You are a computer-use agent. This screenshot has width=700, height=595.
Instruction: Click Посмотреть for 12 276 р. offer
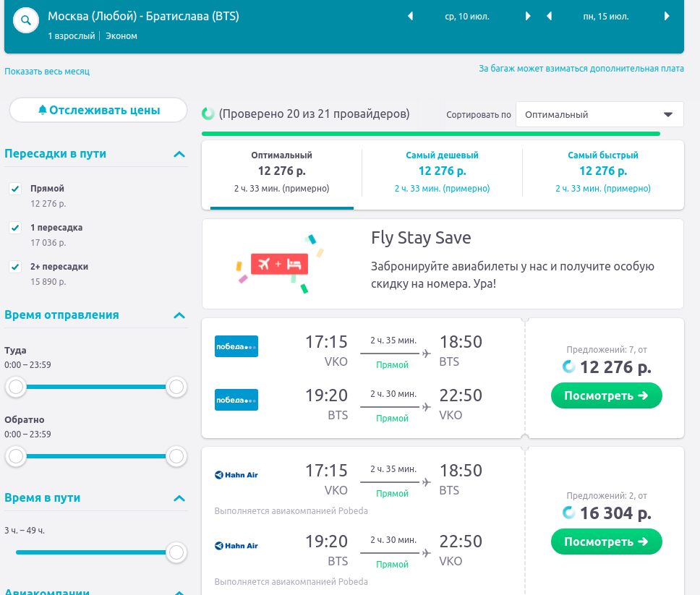[606, 395]
